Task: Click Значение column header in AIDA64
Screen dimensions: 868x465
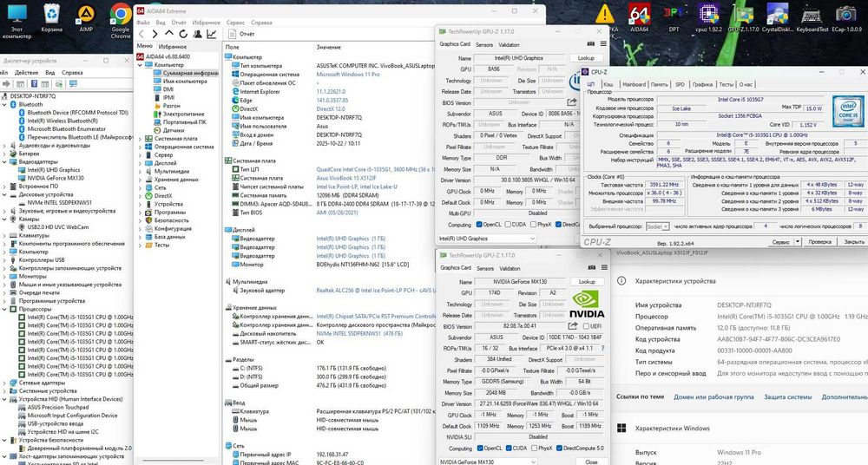Action: 328,47
